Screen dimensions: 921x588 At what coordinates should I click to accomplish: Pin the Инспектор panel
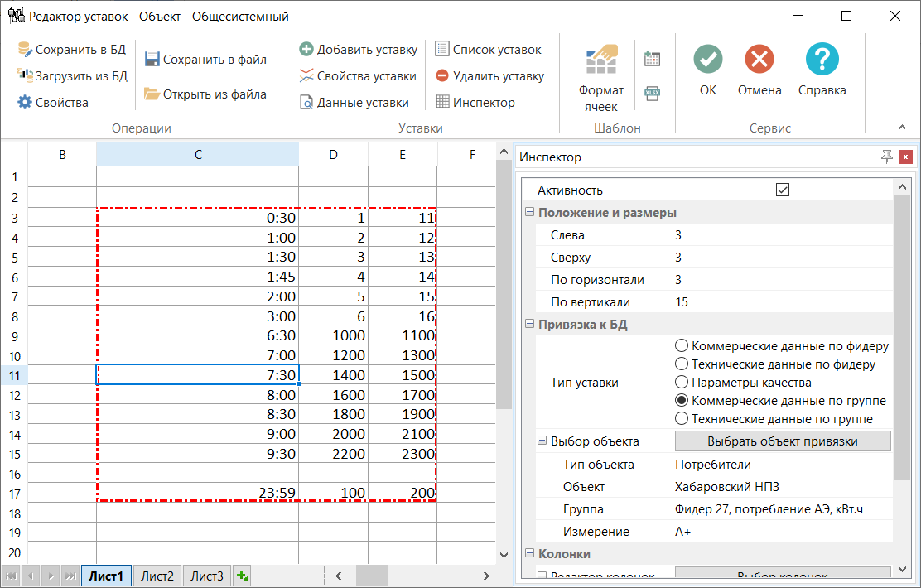click(x=888, y=157)
